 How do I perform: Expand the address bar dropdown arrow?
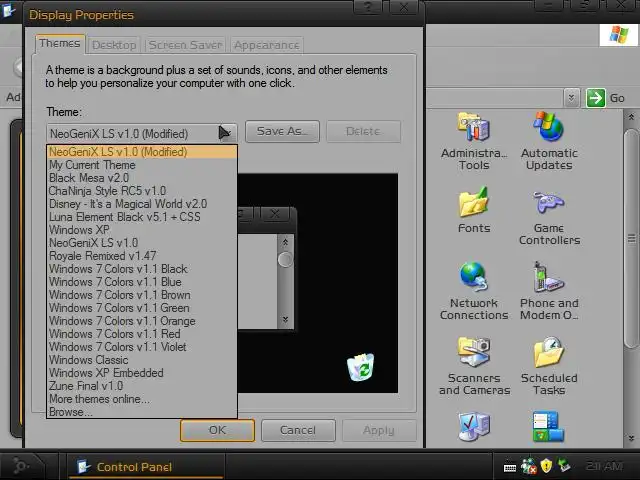pyautogui.click(x=571, y=98)
